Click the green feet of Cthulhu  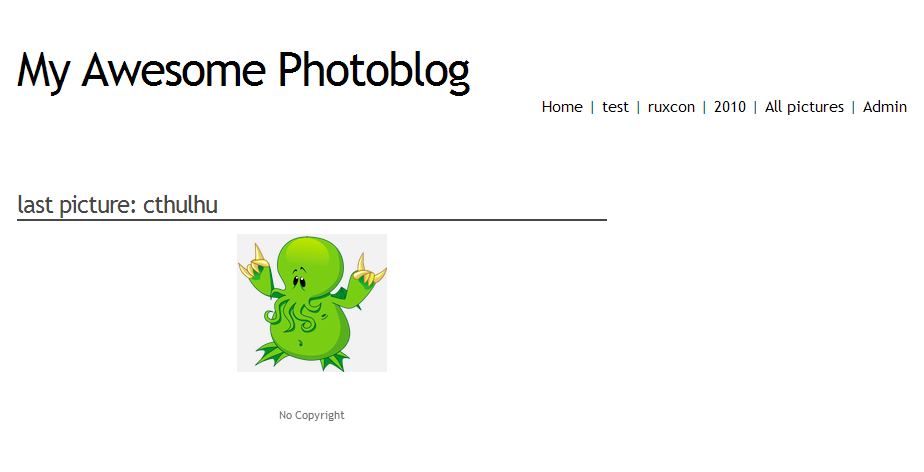pos(299,357)
